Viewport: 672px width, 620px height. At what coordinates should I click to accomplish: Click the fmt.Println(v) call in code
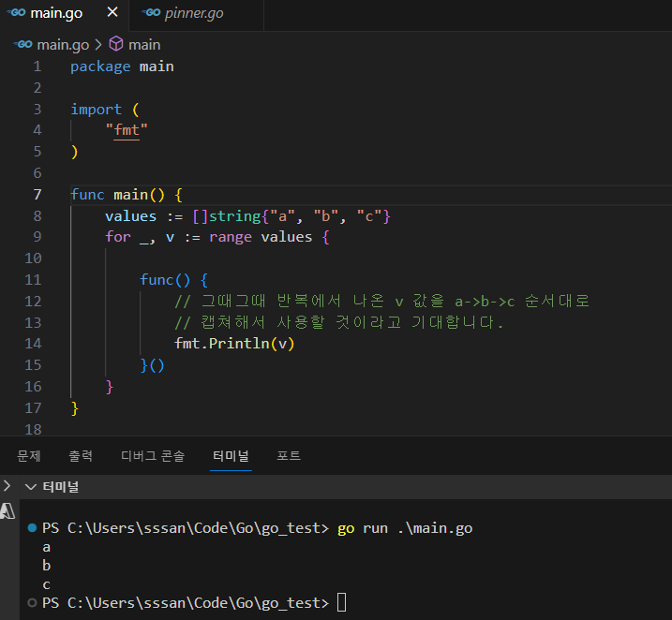coord(234,344)
